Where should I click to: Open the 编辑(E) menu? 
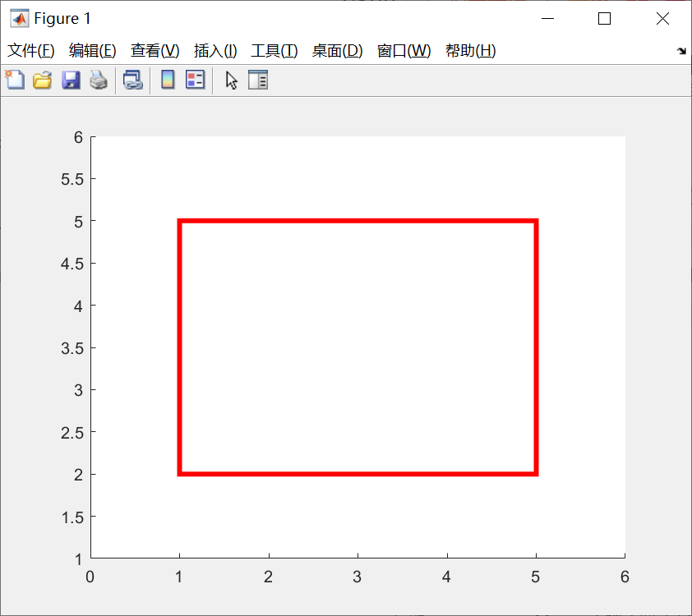click(93, 50)
